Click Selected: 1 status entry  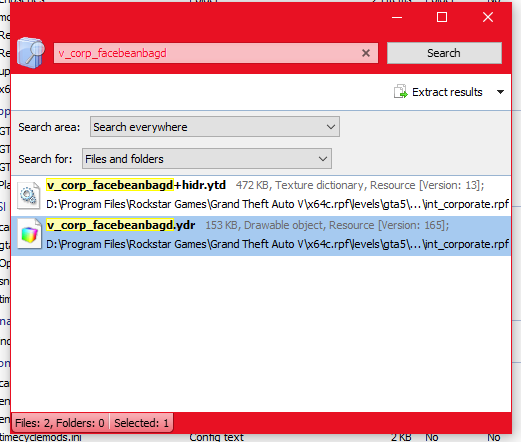coord(141,423)
